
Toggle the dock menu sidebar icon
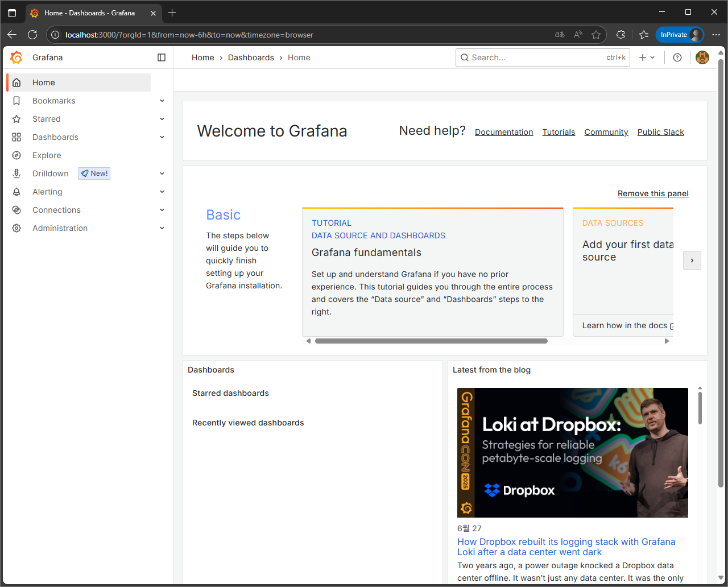[162, 57]
